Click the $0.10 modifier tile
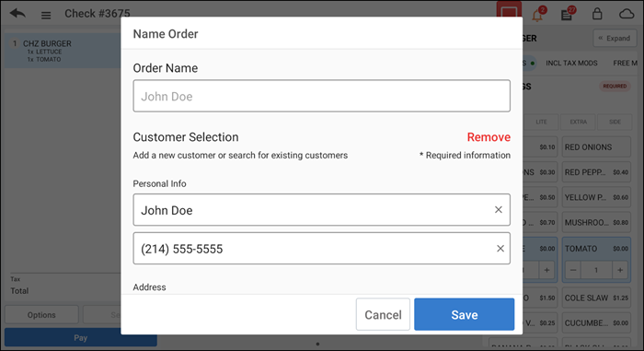 point(541,146)
